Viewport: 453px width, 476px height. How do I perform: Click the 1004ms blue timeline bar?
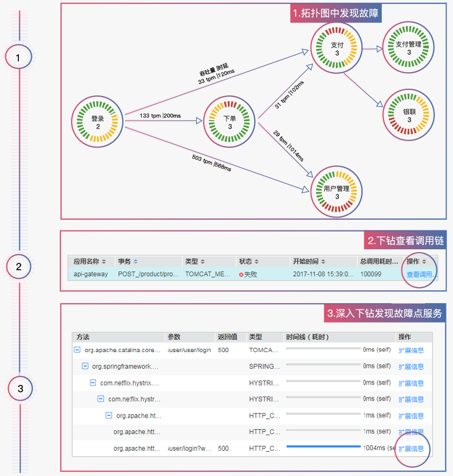(x=323, y=446)
